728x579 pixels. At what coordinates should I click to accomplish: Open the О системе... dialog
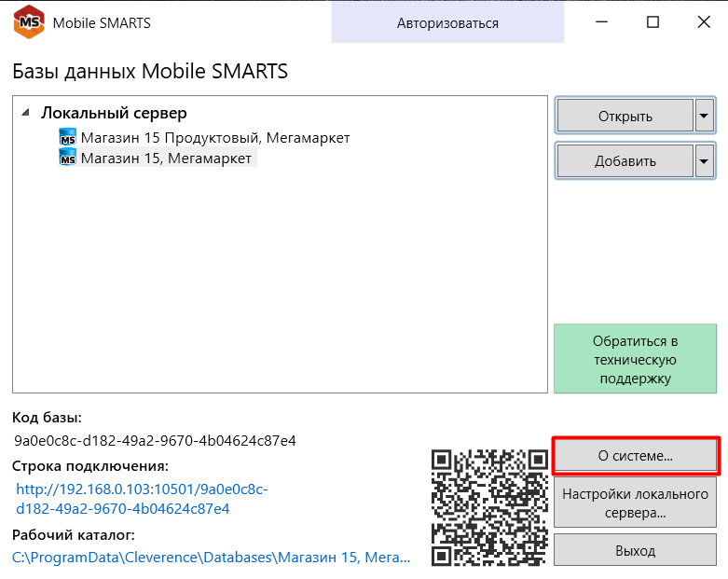(x=635, y=456)
